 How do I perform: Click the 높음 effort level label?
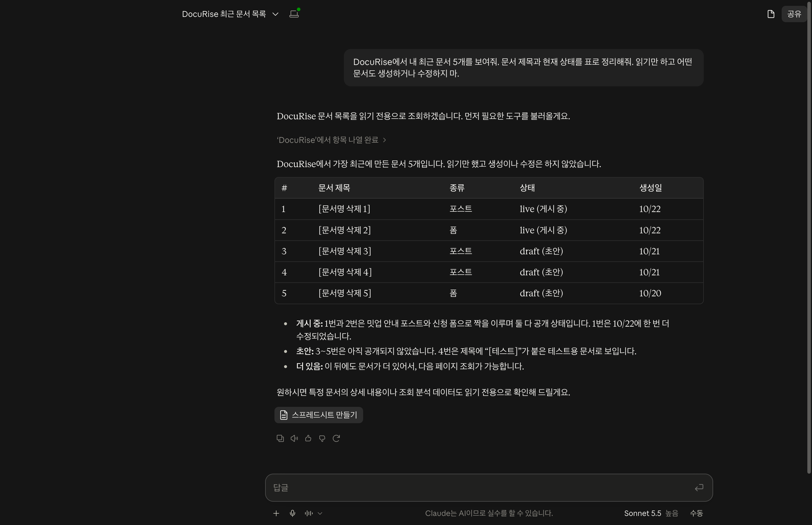point(671,513)
